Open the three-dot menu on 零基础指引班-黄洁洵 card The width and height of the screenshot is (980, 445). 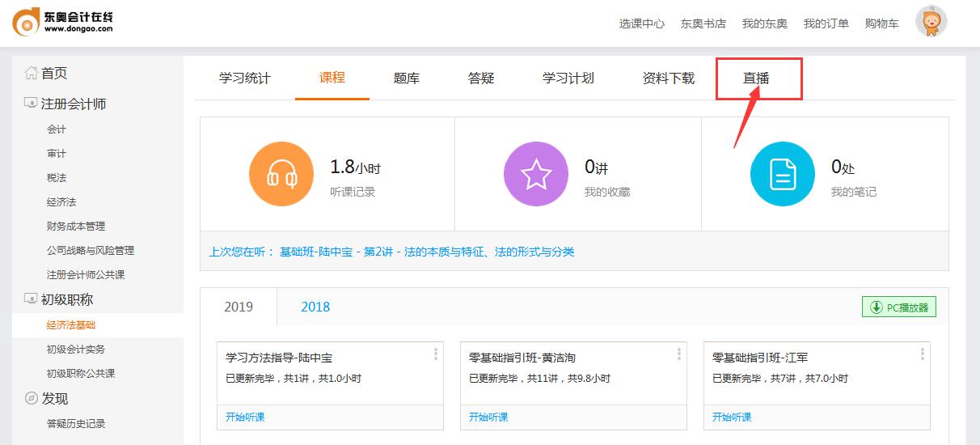(x=678, y=354)
